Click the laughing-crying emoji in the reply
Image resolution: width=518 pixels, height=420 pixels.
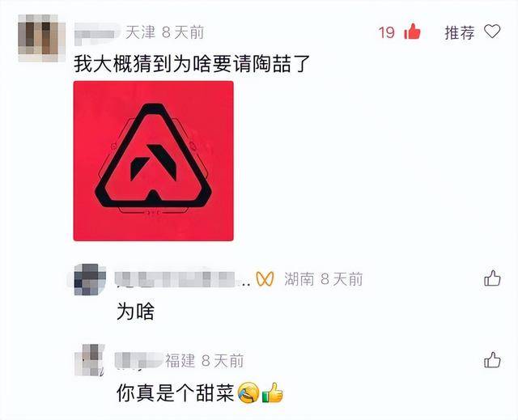pyautogui.click(x=248, y=393)
